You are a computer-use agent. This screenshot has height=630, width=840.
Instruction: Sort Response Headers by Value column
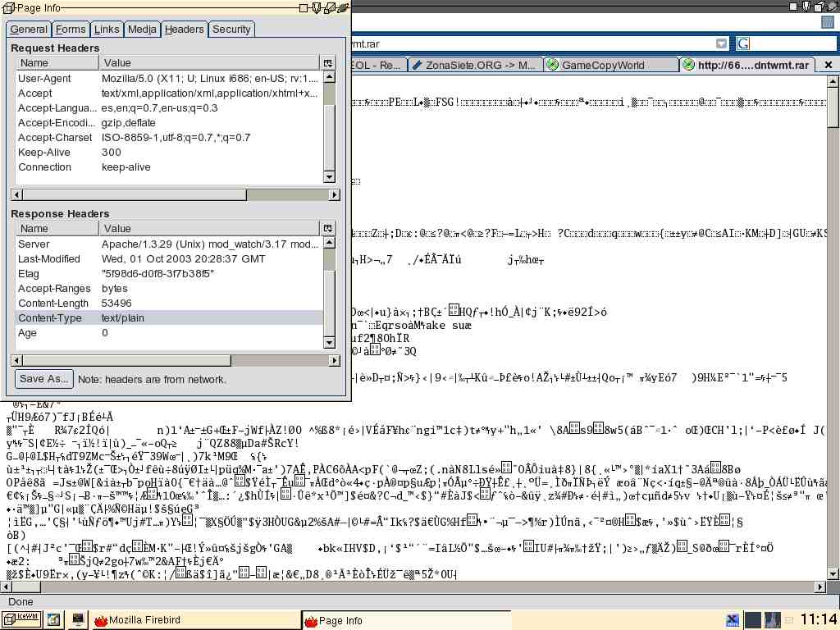209,228
